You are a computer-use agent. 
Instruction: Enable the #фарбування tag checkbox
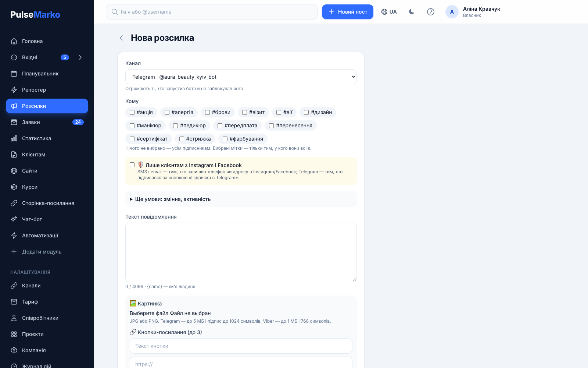[225, 139]
